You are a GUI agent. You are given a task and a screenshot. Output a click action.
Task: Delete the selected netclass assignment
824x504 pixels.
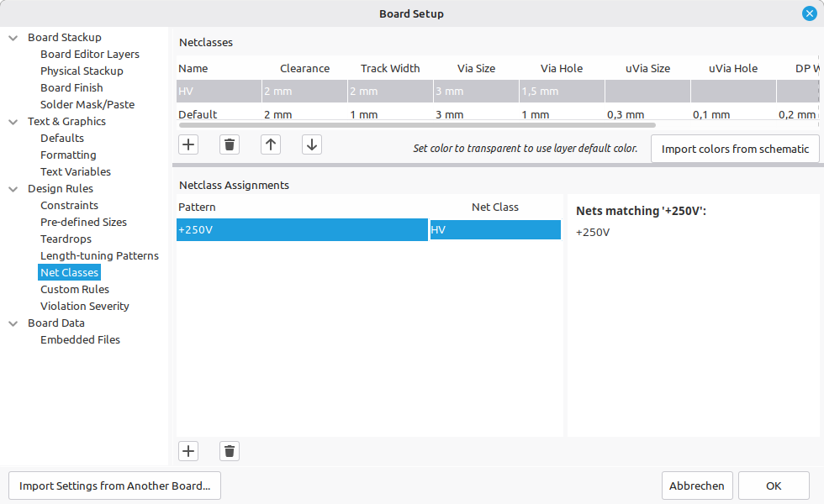click(x=229, y=451)
